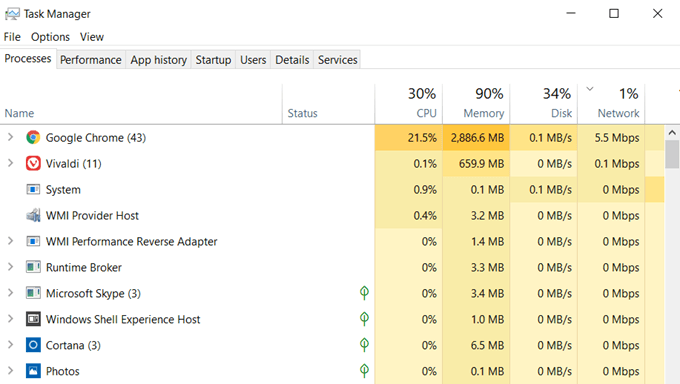This screenshot has height=384, width=680.
Task: Open the Startup tab
Action: (213, 60)
